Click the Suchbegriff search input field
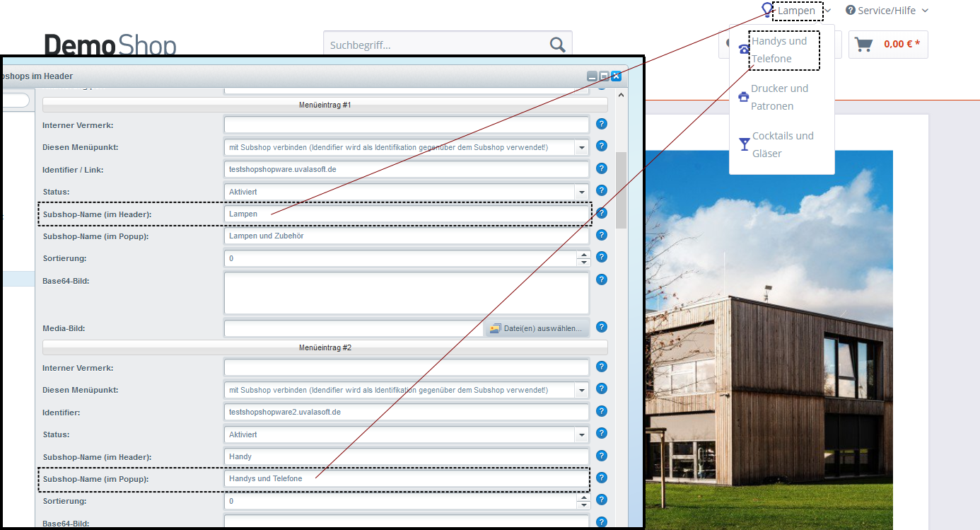980x530 pixels. (x=435, y=45)
